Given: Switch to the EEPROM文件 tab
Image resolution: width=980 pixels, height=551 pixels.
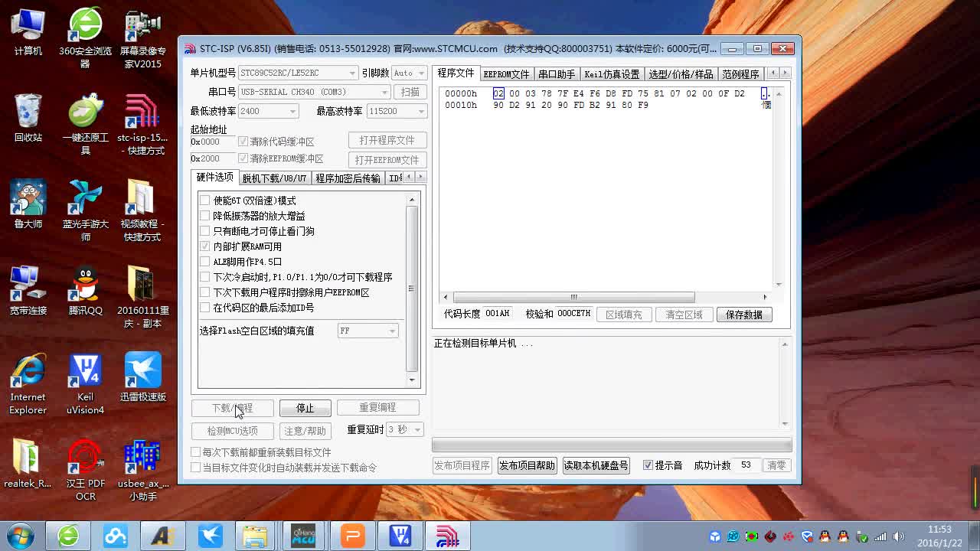Looking at the screenshot, I should 506,74.
